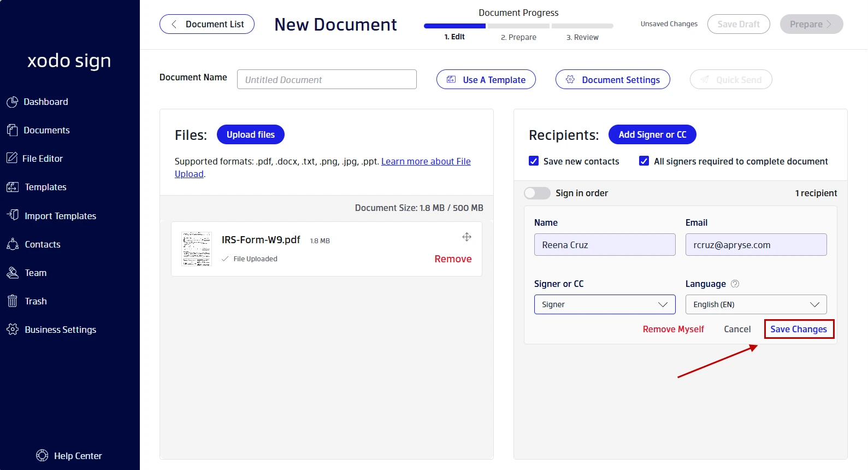The width and height of the screenshot is (868, 470).
Task: Click the IRS-Form-W9.pdf file name
Action: 261,239
